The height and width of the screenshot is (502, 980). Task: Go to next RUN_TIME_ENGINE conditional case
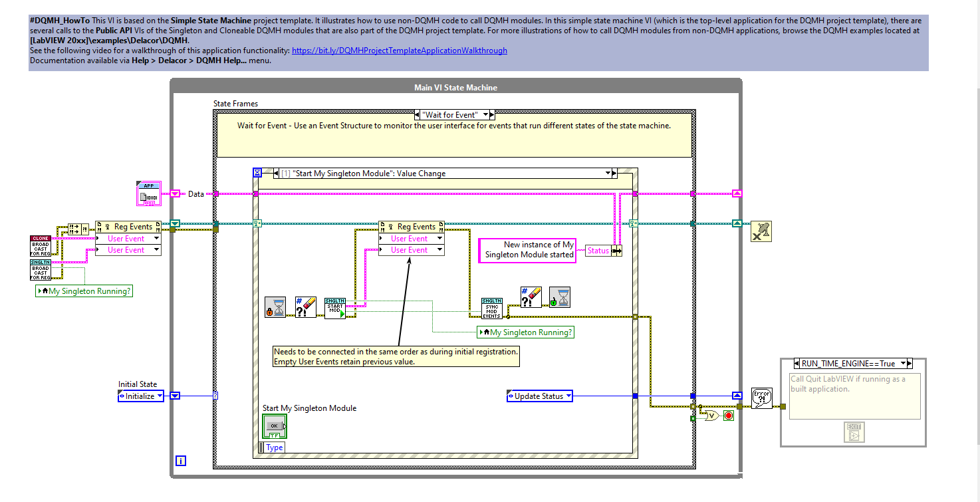[909, 364]
